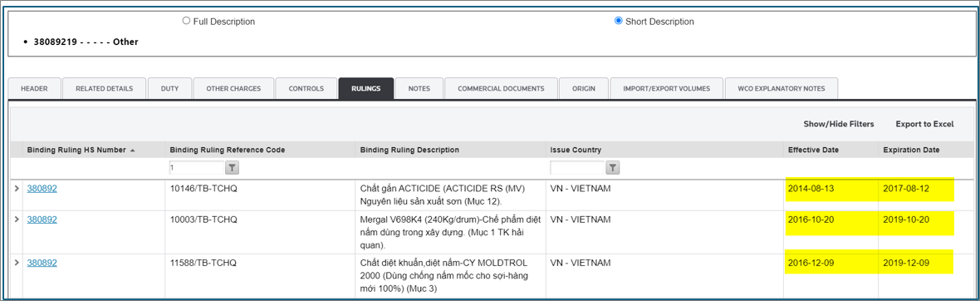The width and height of the screenshot is (980, 301).
Task: Select the RULINGS tab
Action: point(365,89)
